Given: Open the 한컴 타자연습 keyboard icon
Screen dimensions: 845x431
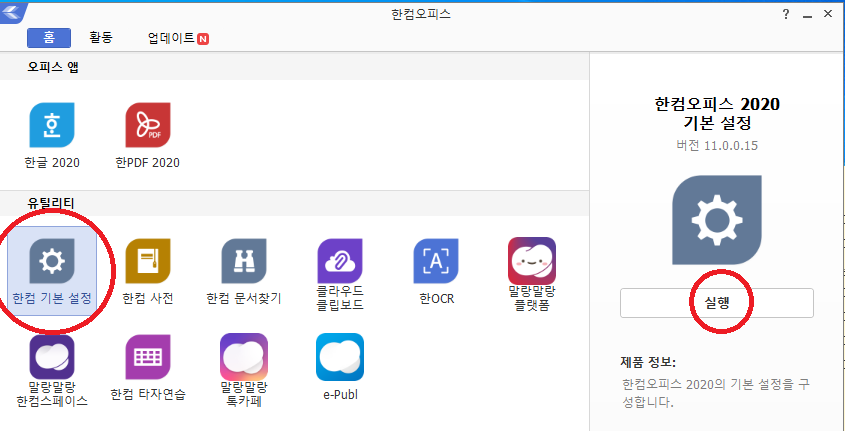Looking at the screenshot, I should tap(148, 357).
